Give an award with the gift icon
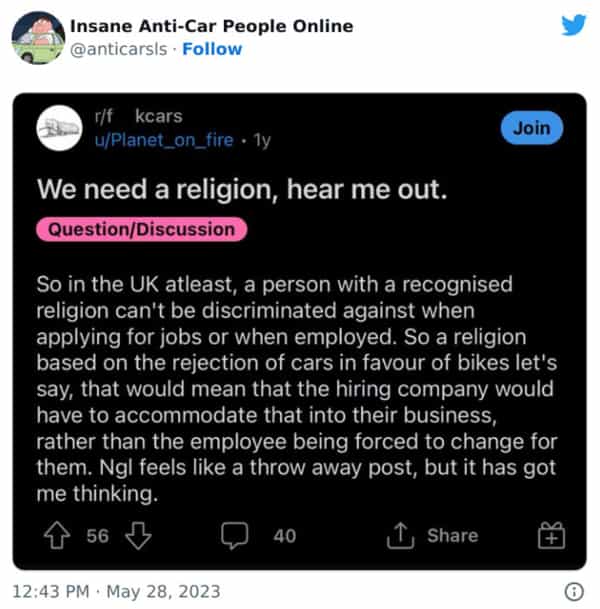The height and width of the screenshot is (609, 600). tap(551, 536)
